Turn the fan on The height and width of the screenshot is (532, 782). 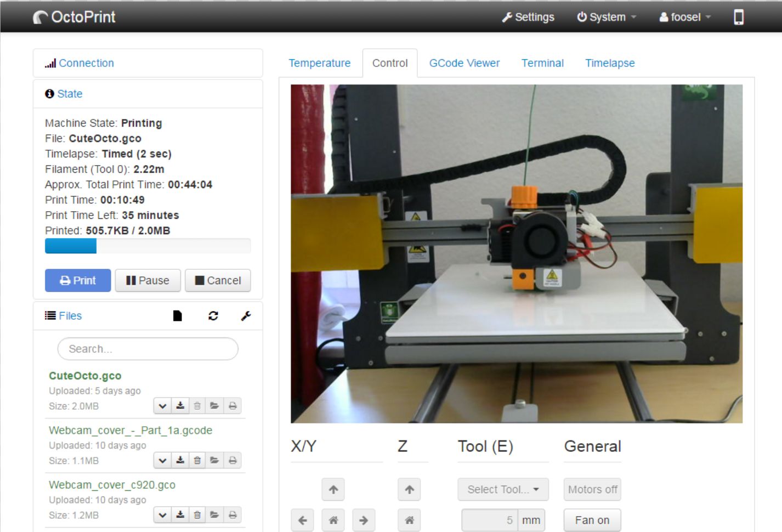coord(592,520)
